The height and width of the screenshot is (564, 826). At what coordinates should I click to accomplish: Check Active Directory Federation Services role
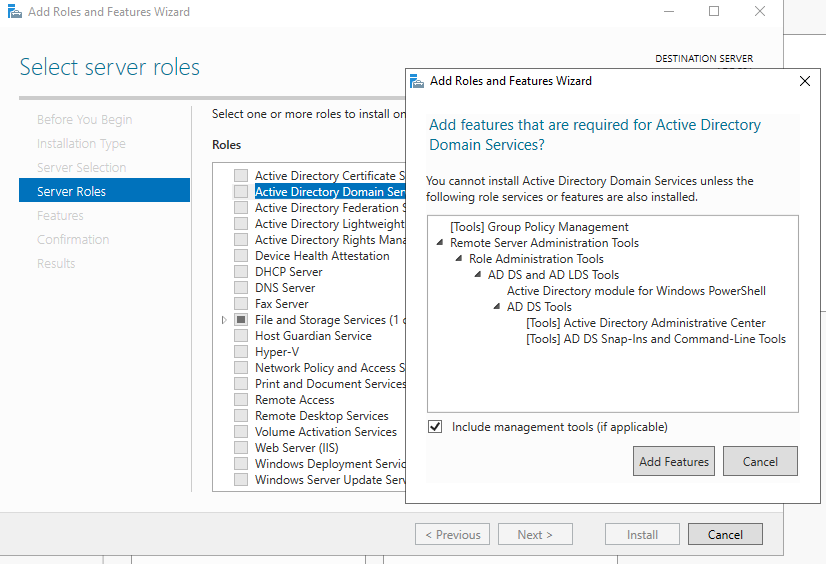(x=241, y=207)
